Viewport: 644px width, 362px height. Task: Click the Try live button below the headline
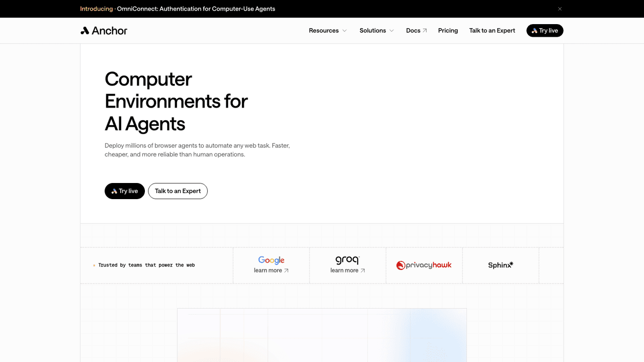125,191
